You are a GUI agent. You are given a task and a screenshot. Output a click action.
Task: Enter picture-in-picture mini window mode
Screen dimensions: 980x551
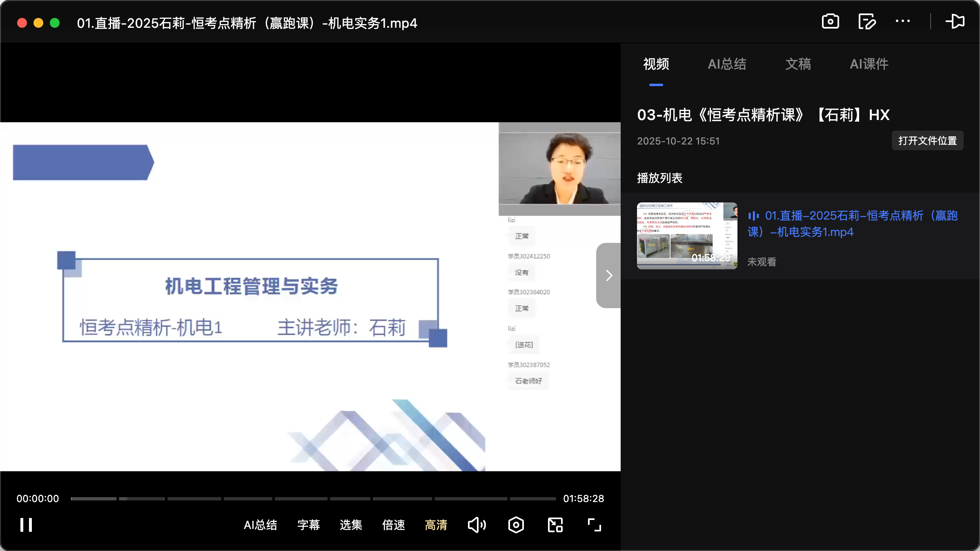[x=555, y=525]
